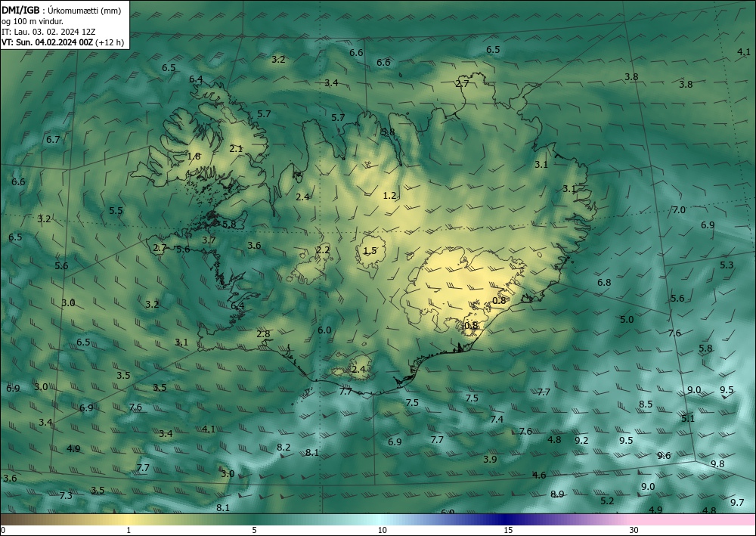Select the valid time 'VT: Sun. 04.02.2024 00Z'

pyautogui.click(x=48, y=42)
